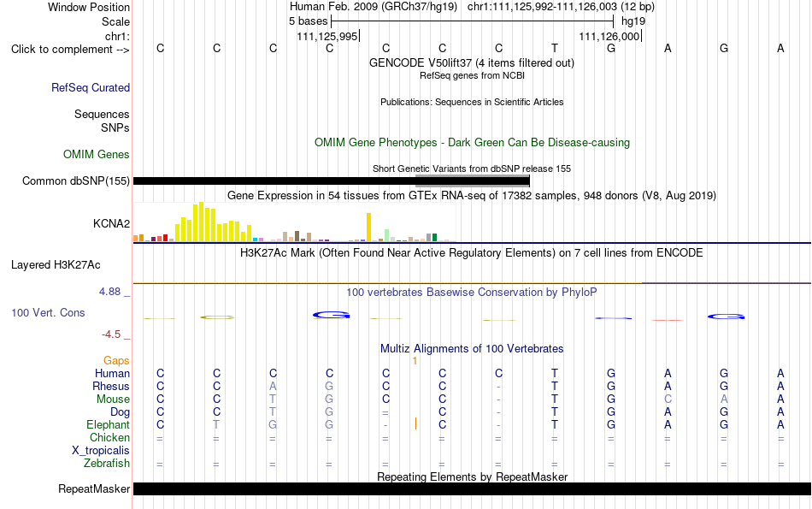
Task: Click 'Repeating Elements by RepeatMasker' title
Action: [x=472, y=476]
